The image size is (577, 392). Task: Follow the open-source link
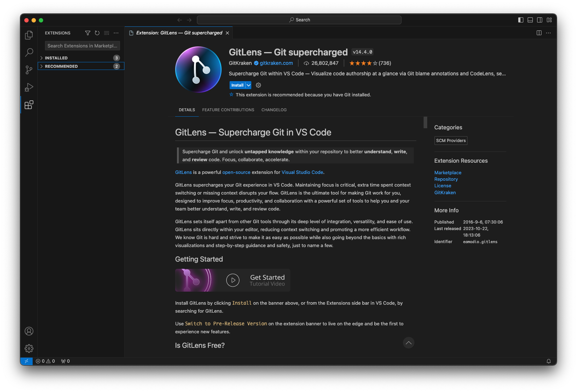point(236,172)
